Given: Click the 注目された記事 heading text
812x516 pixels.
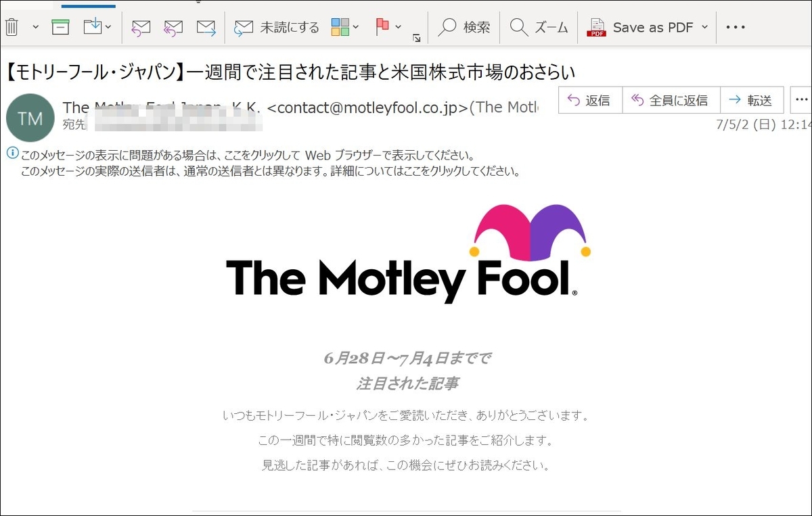Looking at the screenshot, I should (x=407, y=383).
